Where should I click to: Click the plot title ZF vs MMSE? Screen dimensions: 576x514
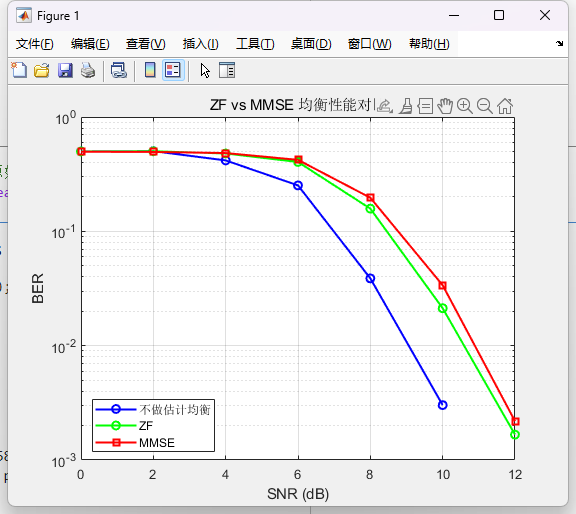292,105
